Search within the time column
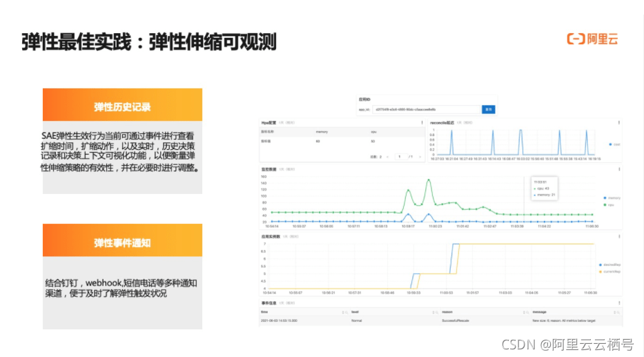 click(x=347, y=312)
